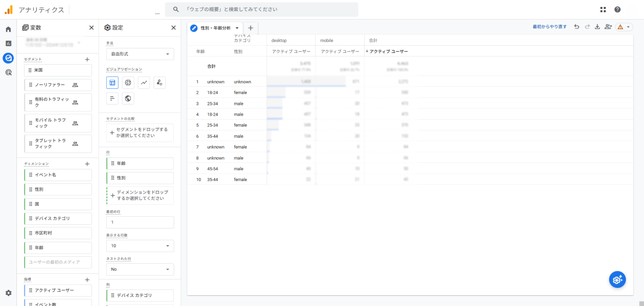
Task: Click the 年齢 column header in table
Action: click(x=200, y=51)
